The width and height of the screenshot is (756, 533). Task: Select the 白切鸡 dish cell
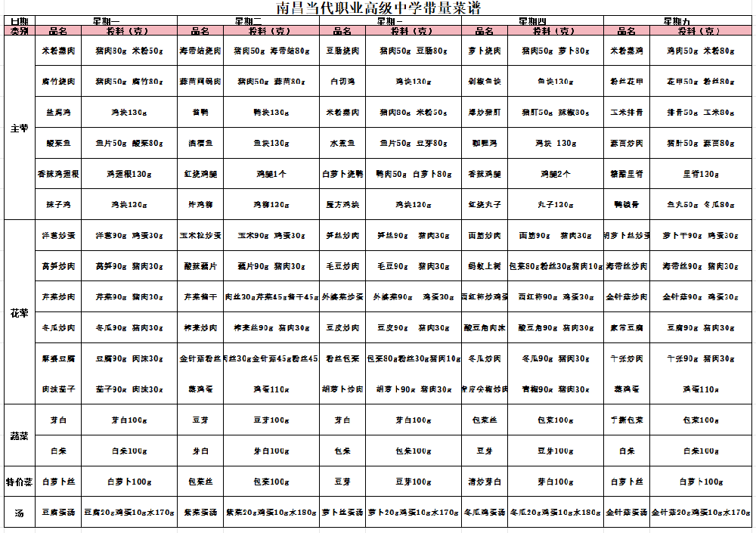tap(342, 81)
